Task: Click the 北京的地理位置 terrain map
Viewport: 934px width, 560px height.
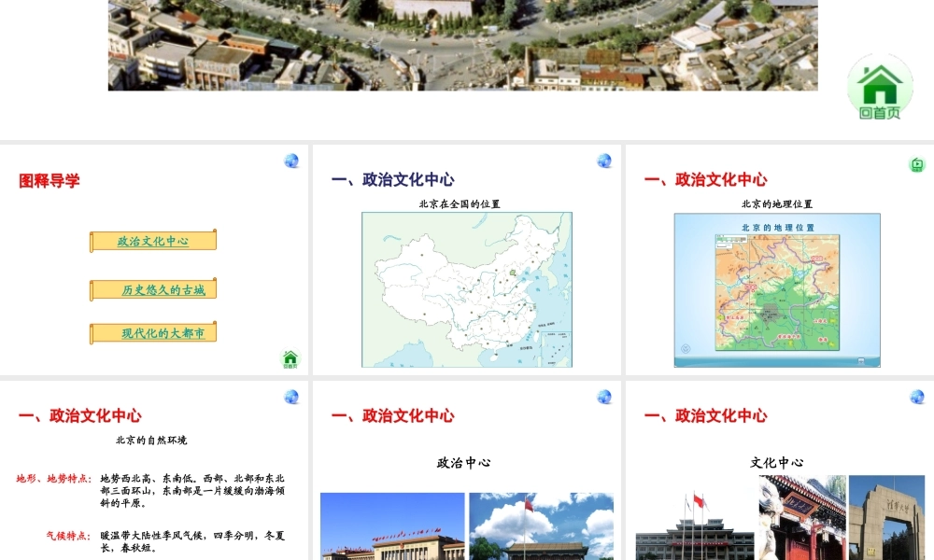Action: (x=777, y=290)
